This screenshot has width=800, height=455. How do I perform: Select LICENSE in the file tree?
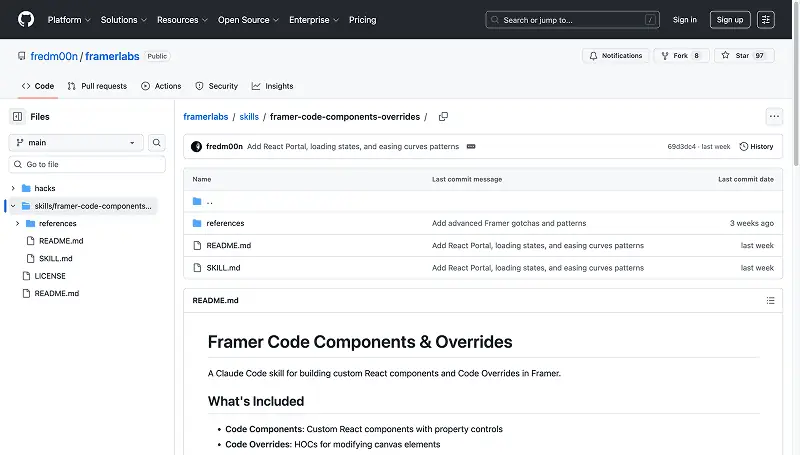(x=50, y=276)
